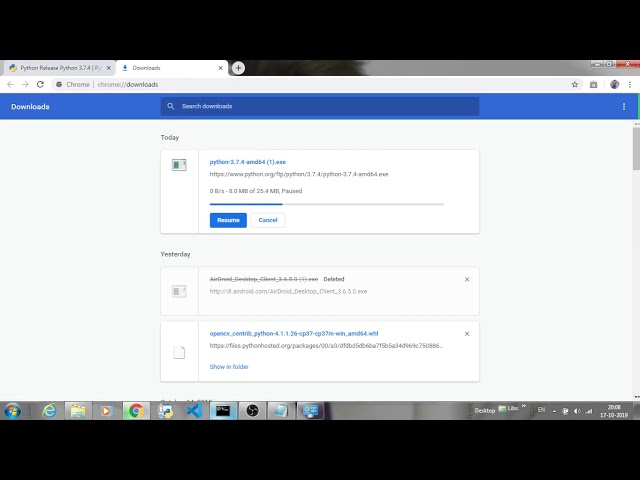Click the pythonhosted.org source URL

click(x=326, y=346)
